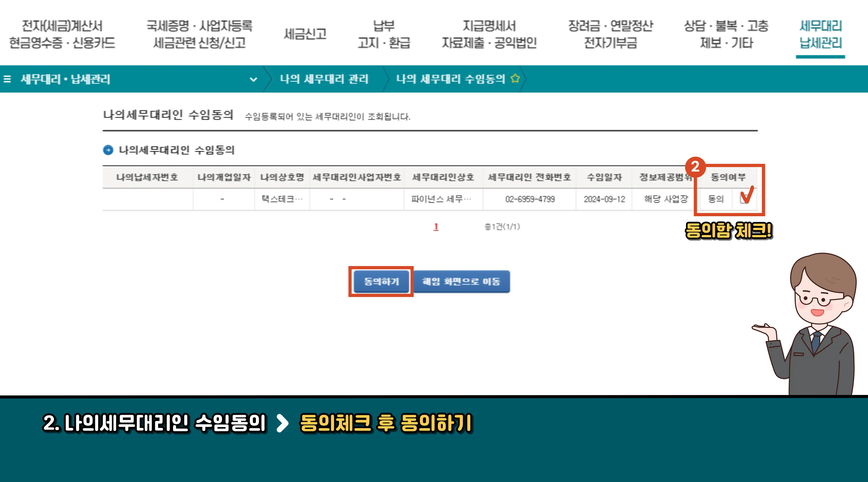Expand the 세무대리·납세관리 breadcrumb dropdown chevron
The height and width of the screenshot is (482, 868).
pos(253,80)
